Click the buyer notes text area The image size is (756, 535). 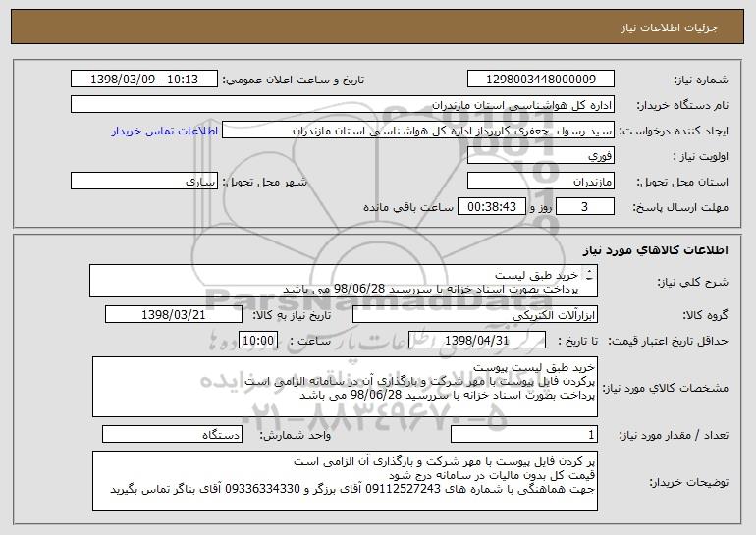[345, 481]
